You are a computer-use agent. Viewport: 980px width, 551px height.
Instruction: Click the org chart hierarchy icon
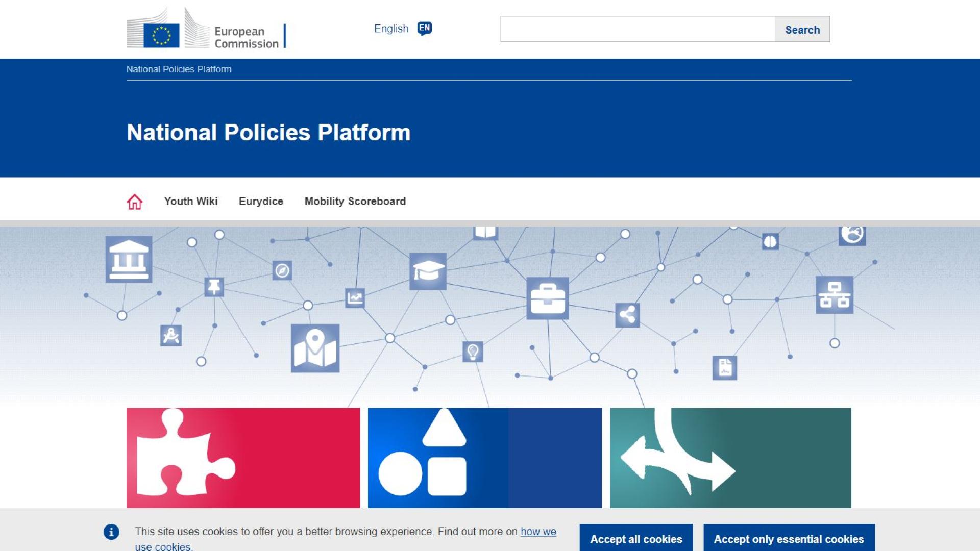[834, 295]
